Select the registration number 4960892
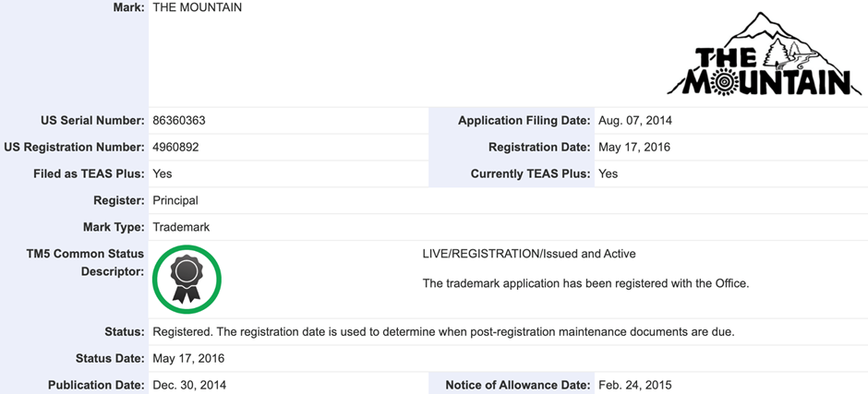868x394 pixels. click(175, 148)
